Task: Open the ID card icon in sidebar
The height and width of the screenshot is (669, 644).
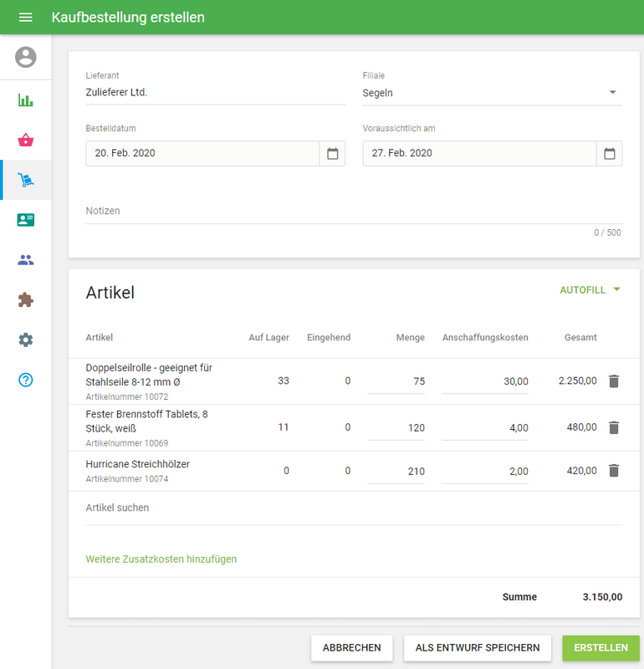Action: pyautogui.click(x=26, y=220)
